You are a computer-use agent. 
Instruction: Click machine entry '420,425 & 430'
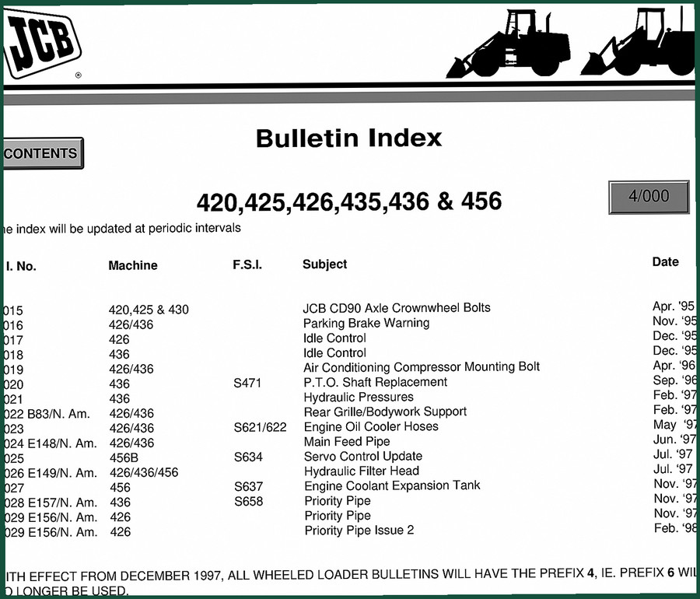149,310
